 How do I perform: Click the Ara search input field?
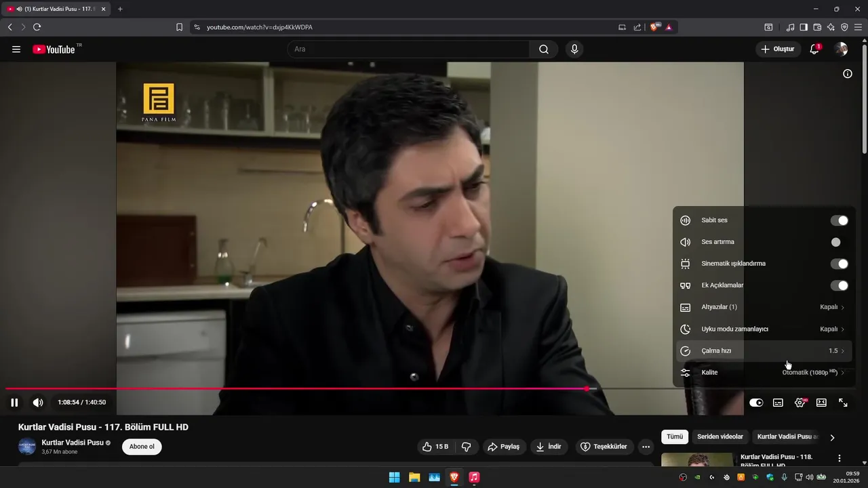408,49
